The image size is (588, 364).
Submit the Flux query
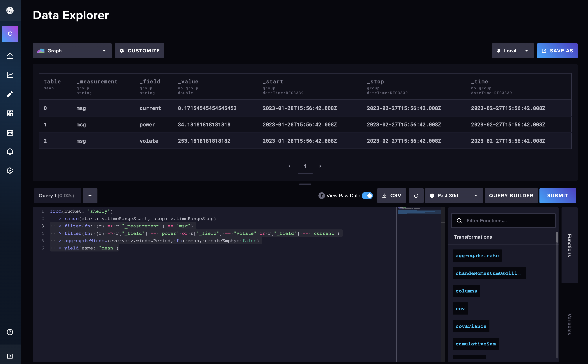pos(557,195)
